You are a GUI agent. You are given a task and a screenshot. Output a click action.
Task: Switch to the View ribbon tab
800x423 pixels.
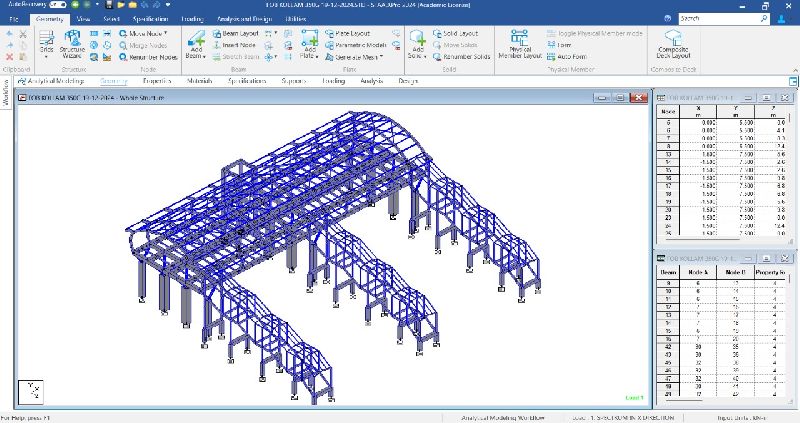pyautogui.click(x=85, y=18)
